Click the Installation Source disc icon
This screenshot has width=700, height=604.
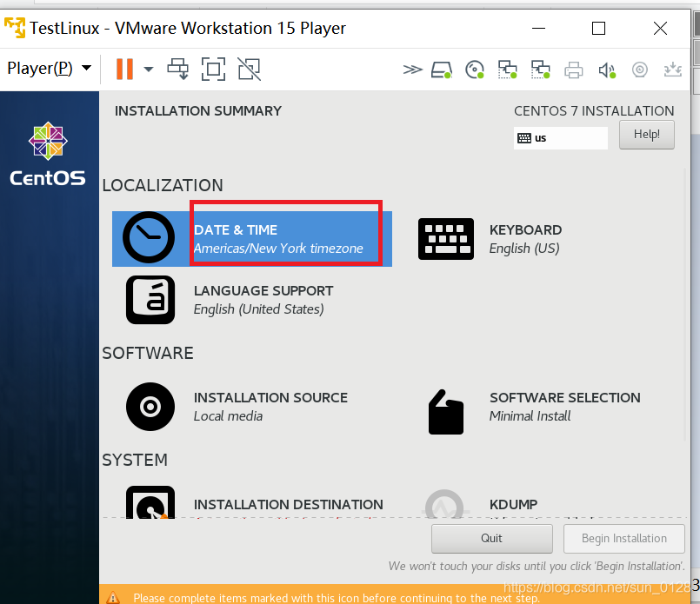click(150, 407)
